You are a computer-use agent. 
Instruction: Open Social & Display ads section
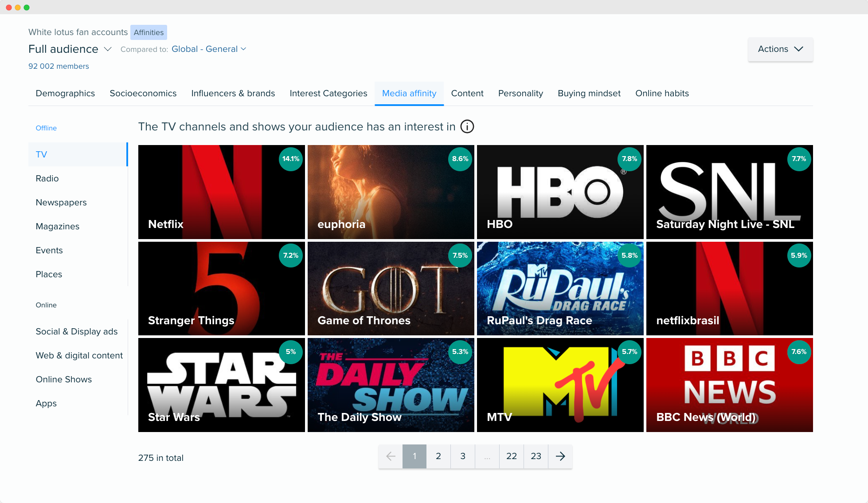tap(78, 331)
